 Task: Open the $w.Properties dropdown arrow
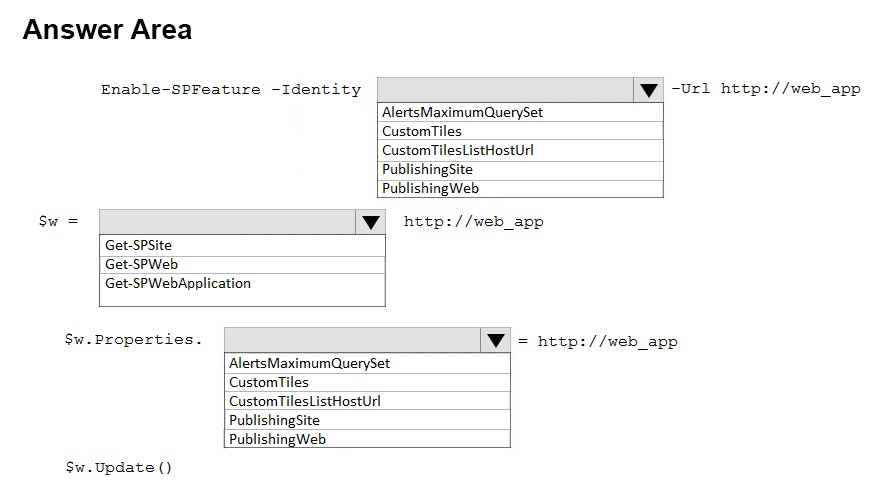click(x=496, y=340)
